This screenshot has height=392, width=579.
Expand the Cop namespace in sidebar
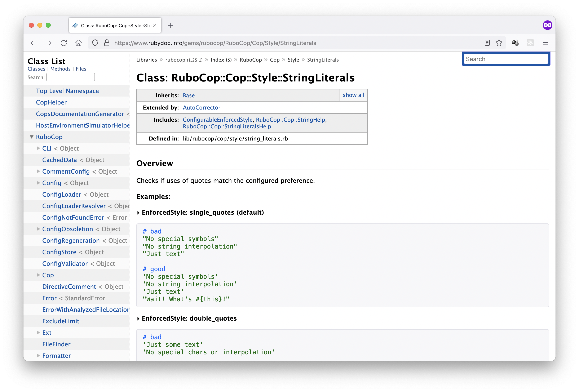(38, 275)
